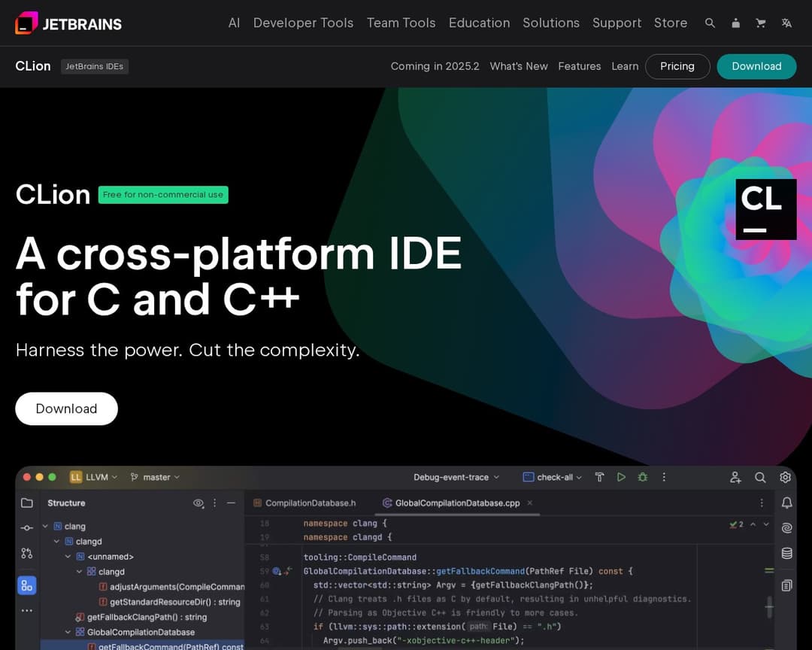Open the Store menu
Viewport: 812px width, 650px height.
point(671,23)
